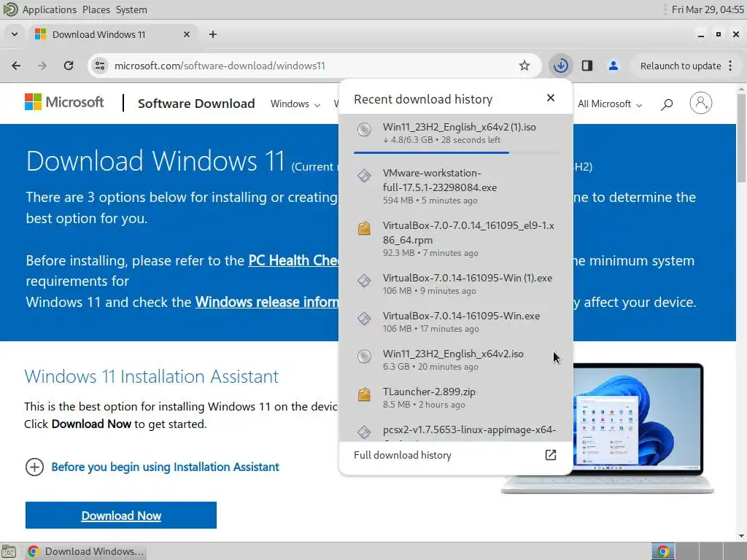Click the clock Fri Mar 29, 04:55
The width and height of the screenshot is (747, 560).
tap(708, 9)
